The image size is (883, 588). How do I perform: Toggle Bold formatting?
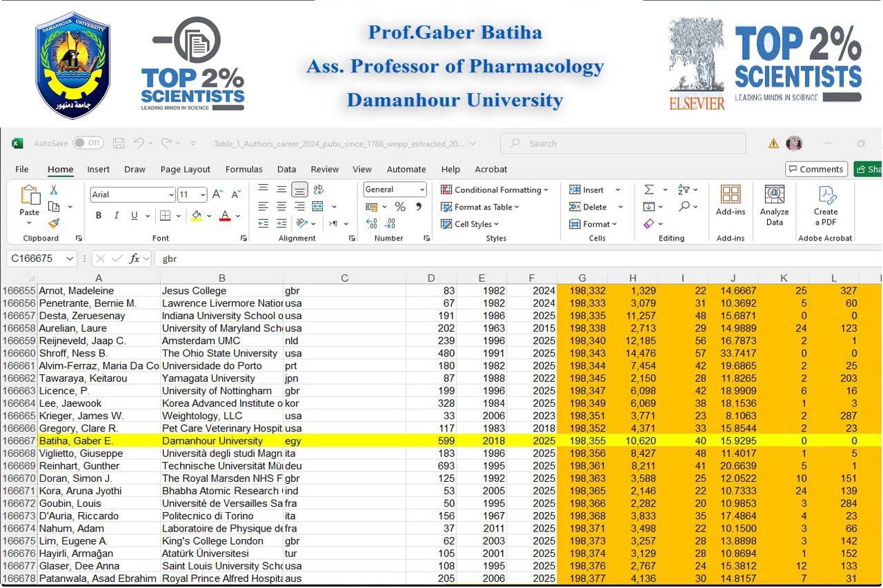[x=99, y=216]
